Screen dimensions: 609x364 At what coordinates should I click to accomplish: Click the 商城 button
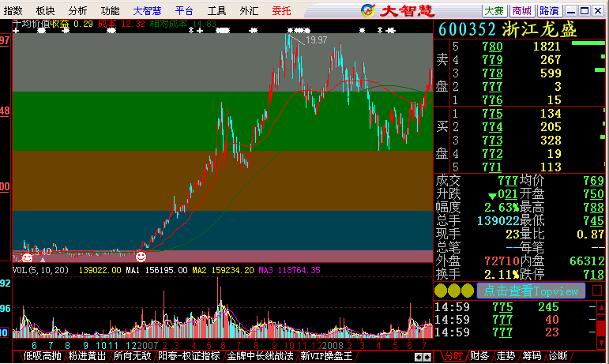coord(521,11)
